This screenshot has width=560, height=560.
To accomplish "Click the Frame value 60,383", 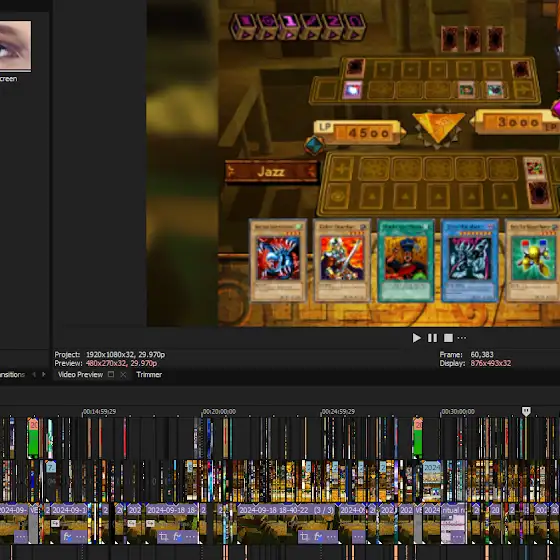I will pyautogui.click(x=482, y=355).
